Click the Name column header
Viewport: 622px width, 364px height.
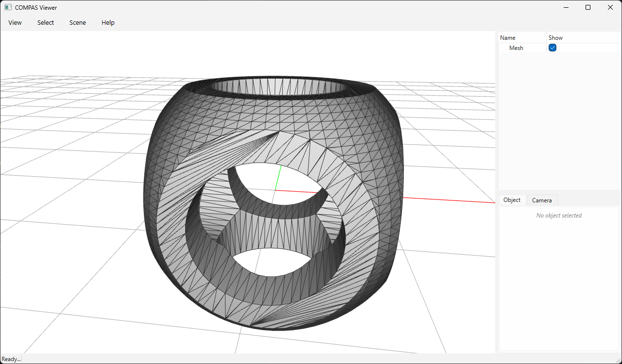522,37
